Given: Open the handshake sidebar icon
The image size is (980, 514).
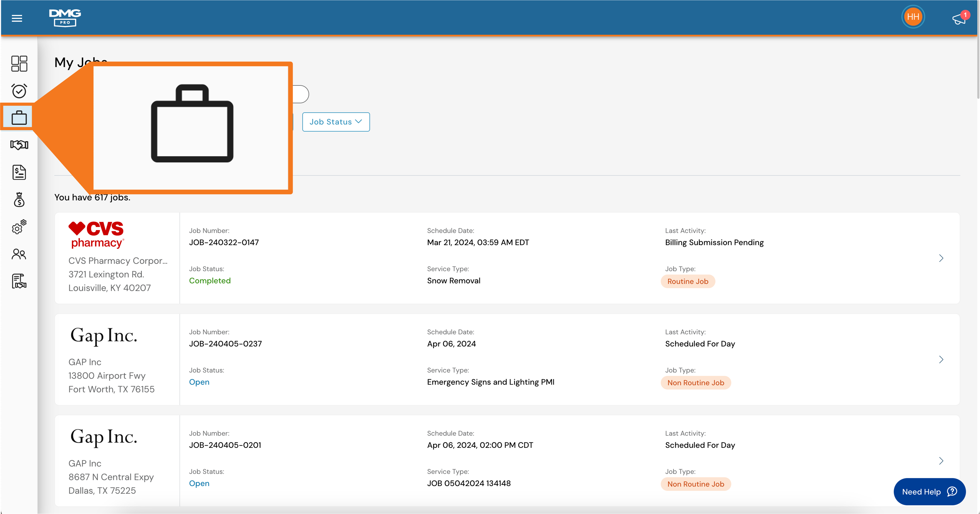Looking at the screenshot, I should [19, 145].
